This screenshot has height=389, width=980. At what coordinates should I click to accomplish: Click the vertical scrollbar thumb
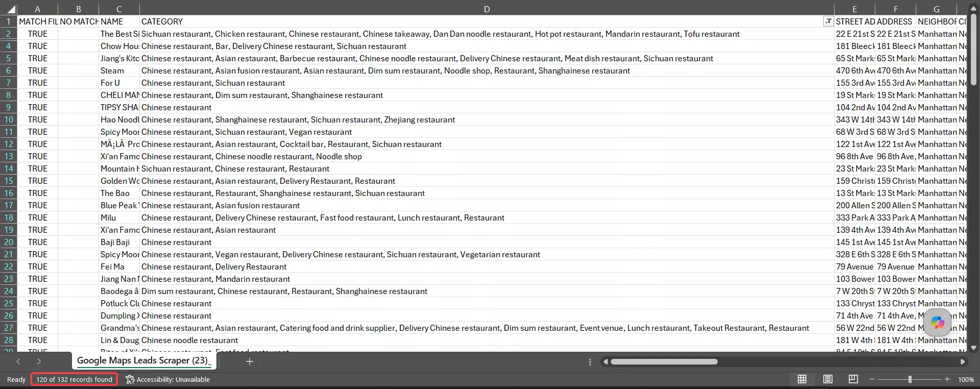(973, 50)
